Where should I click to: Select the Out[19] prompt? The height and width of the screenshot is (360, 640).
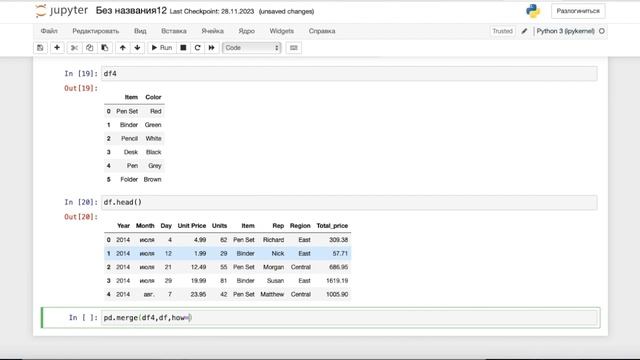point(81,88)
